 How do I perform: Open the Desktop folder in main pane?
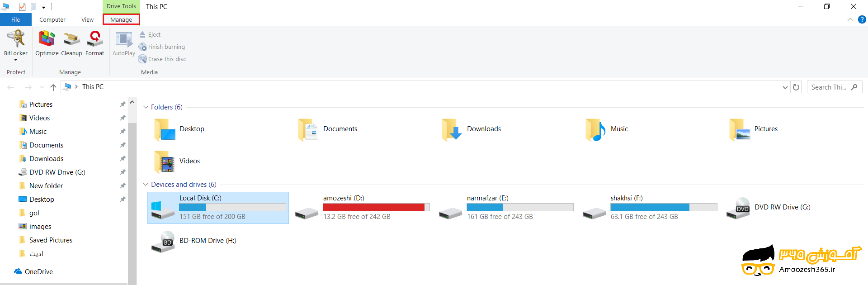(x=179, y=129)
